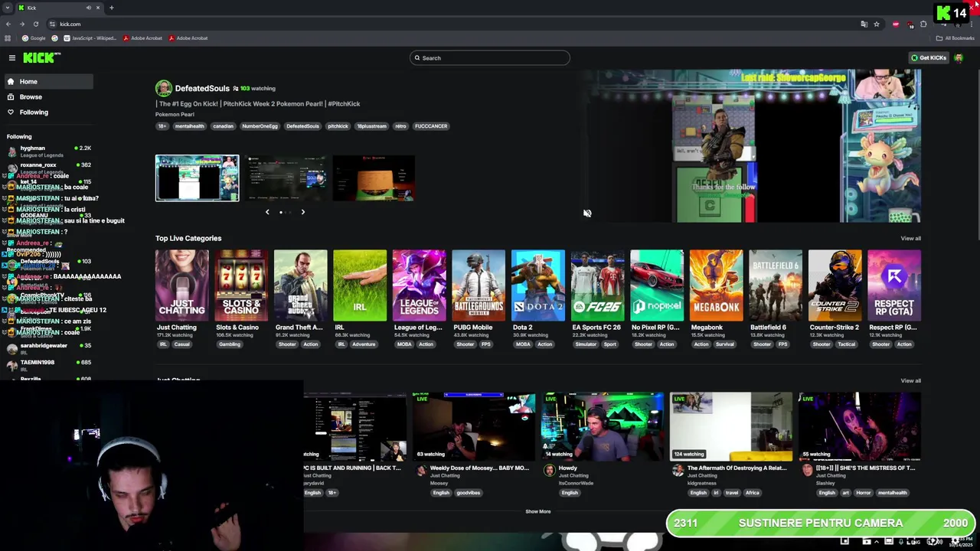Screen dimensions: 980x551
Task: Select the NumberOneEgg tag
Action: [260, 126]
